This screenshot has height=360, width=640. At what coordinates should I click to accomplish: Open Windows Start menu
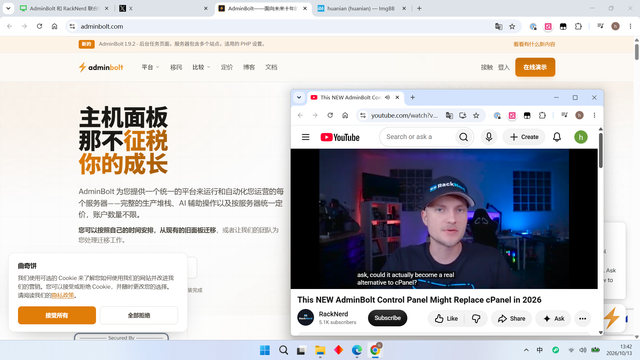[x=265, y=350]
